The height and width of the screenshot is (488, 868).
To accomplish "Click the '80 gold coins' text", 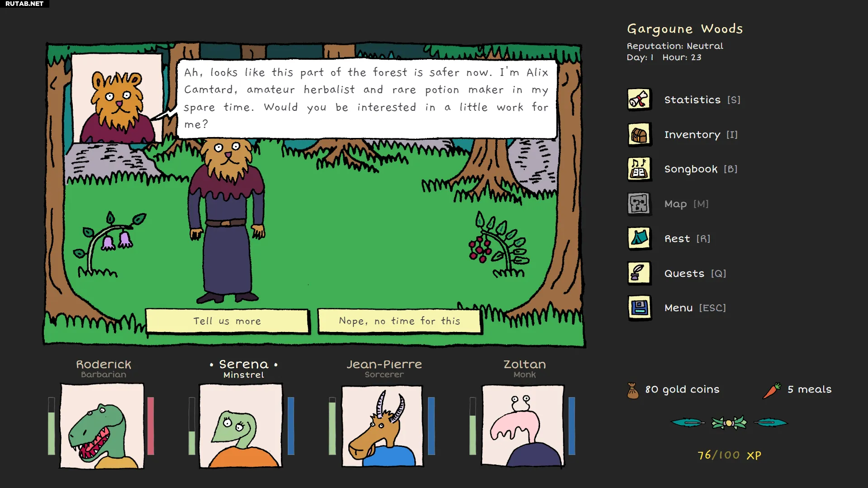I will [682, 389].
